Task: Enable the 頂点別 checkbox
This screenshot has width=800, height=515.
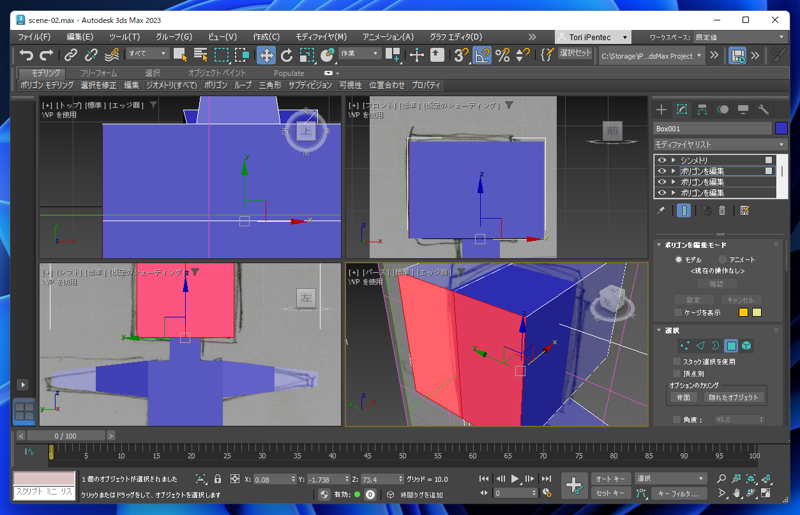Action: [x=677, y=374]
